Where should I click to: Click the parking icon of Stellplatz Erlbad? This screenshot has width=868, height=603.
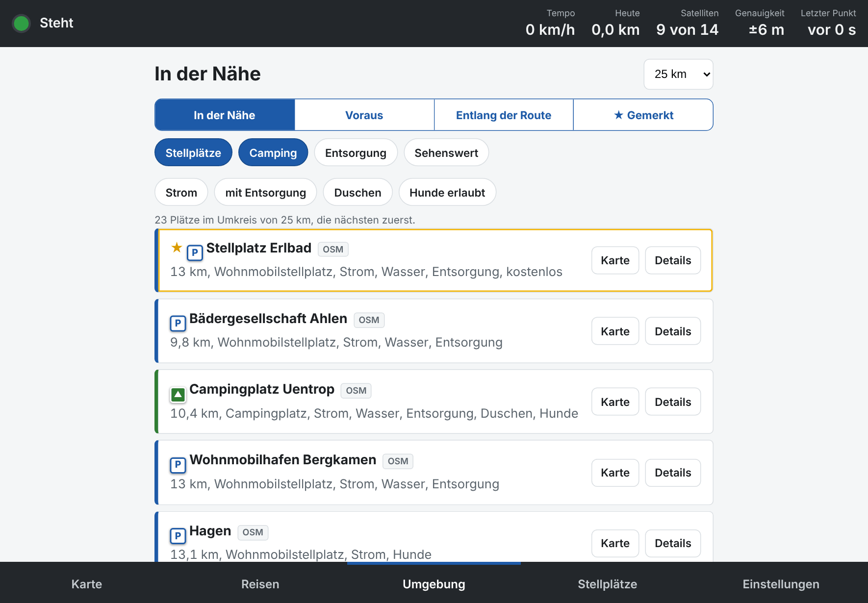[x=195, y=252]
